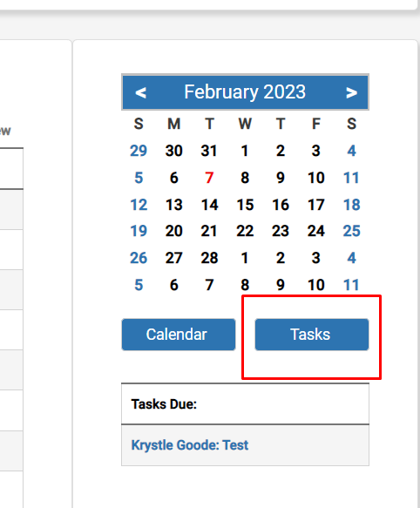Choose Monday February 27
Screen dimensions: 420x508
click(174, 258)
